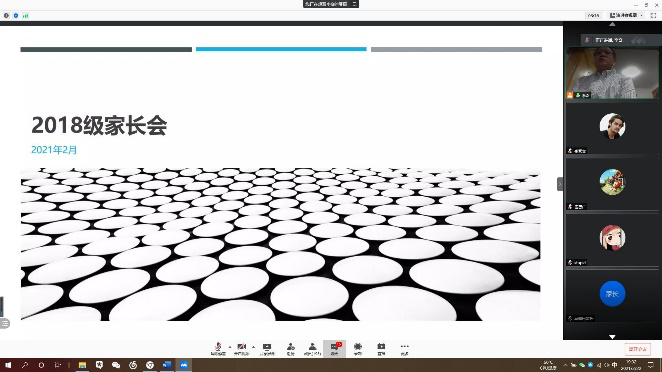Open the apps icon in the toolbar
Image resolution: width=662 pixels, height=372 pixels.
pos(358,349)
